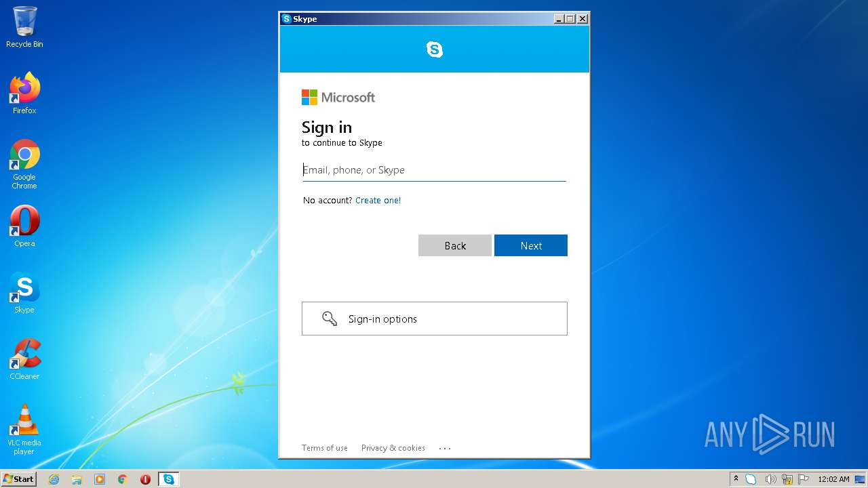Select the Opera desktop shortcut

24,226
